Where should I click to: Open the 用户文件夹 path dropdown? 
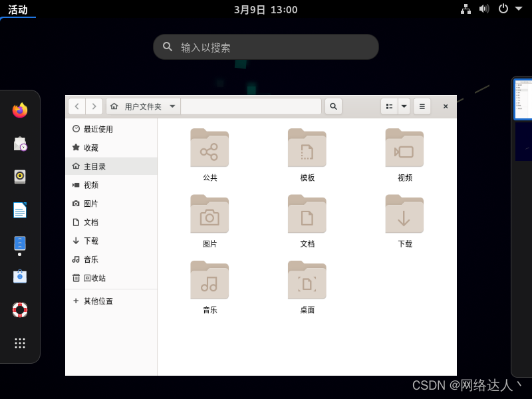tap(143, 106)
